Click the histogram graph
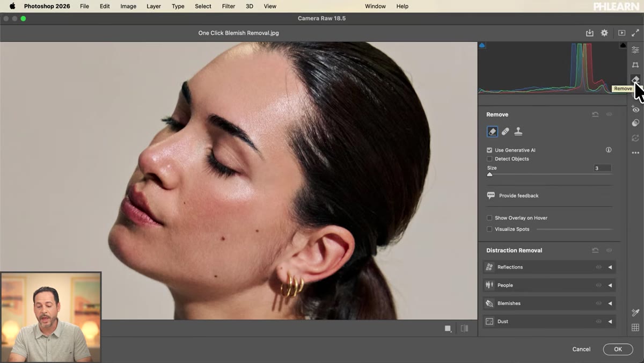Screen dimensions: 644x363 pos(552,68)
